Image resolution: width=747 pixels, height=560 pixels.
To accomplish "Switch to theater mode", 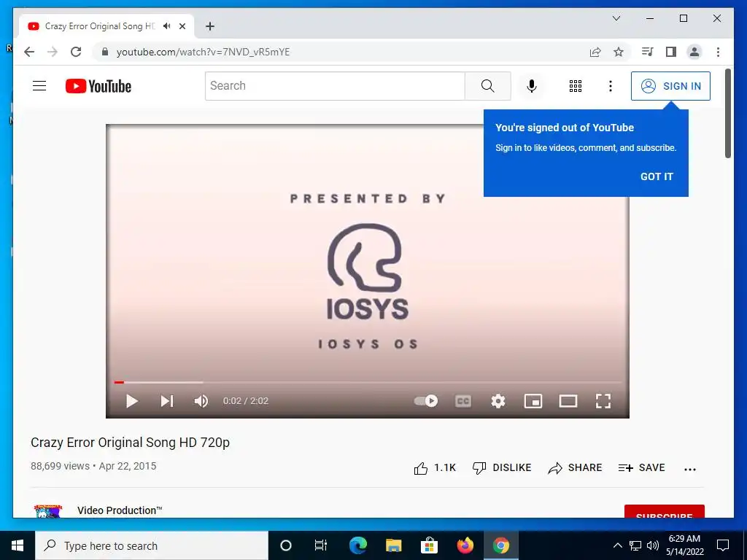I will 568,401.
